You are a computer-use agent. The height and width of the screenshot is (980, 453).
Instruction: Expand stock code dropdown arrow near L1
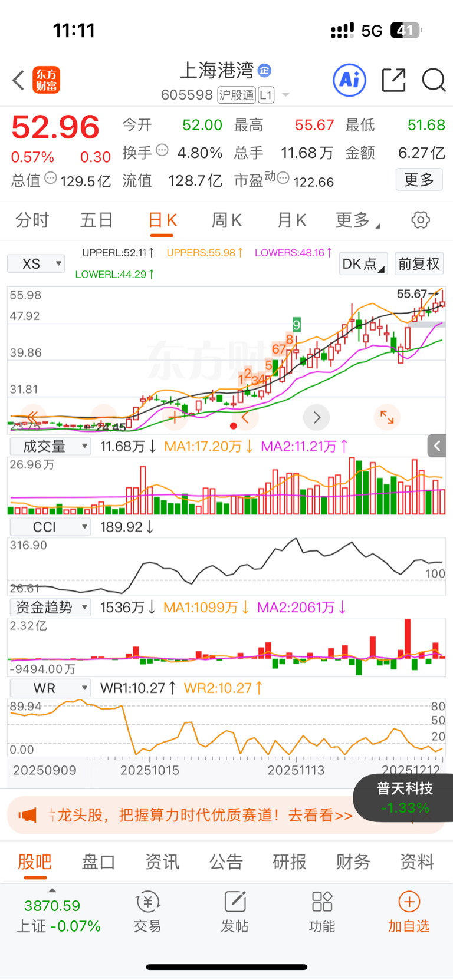click(285, 95)
